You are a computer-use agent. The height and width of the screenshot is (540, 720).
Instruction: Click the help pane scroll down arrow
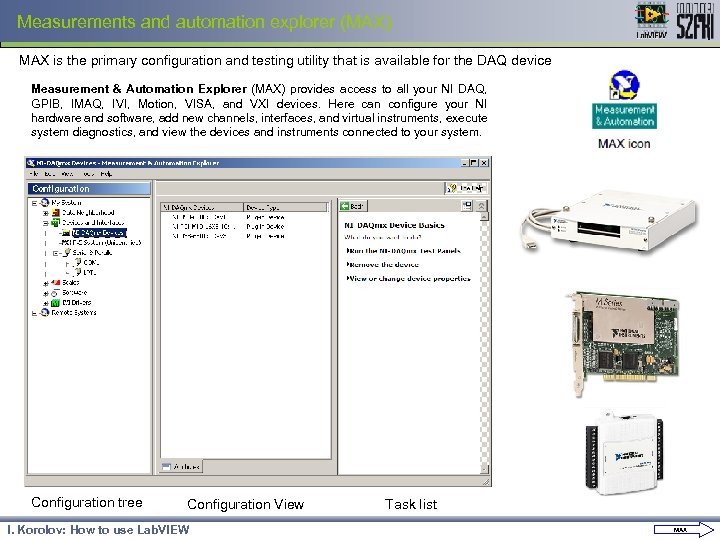tap(484, 468)
